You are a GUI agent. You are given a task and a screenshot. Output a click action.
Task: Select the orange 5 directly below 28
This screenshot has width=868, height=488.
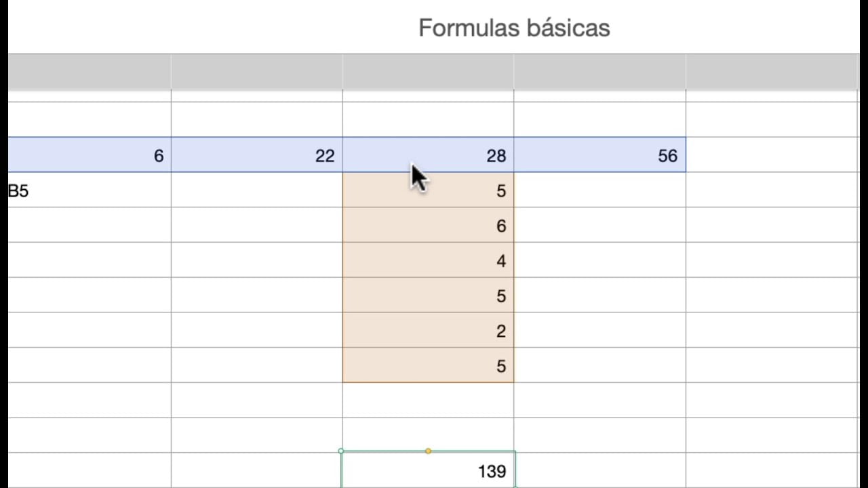428,190
